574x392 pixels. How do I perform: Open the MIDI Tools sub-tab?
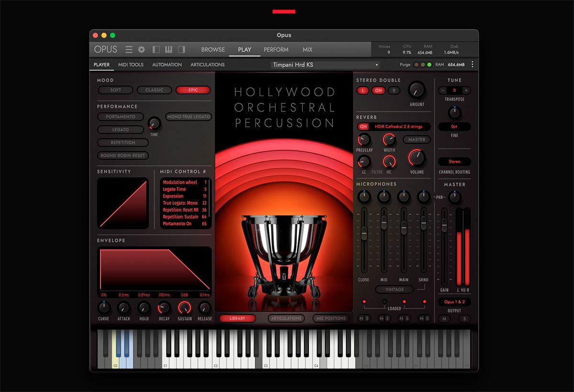tap(131, 65)
